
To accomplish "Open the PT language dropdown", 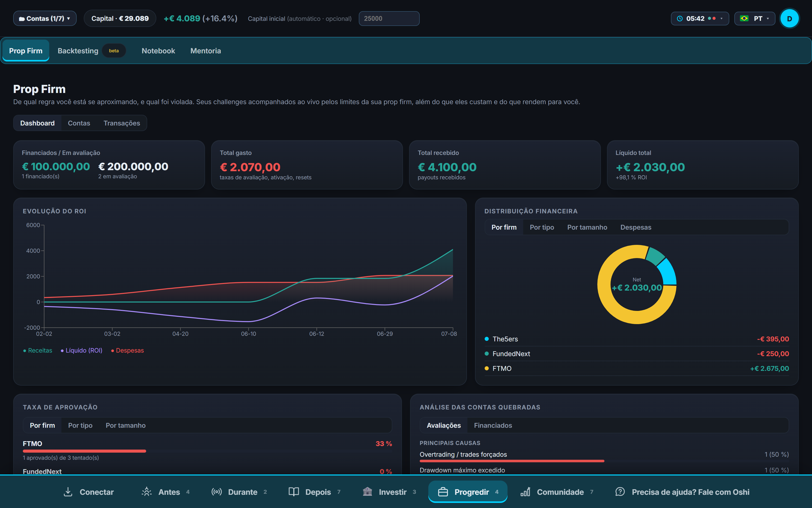I will (754, 19).
